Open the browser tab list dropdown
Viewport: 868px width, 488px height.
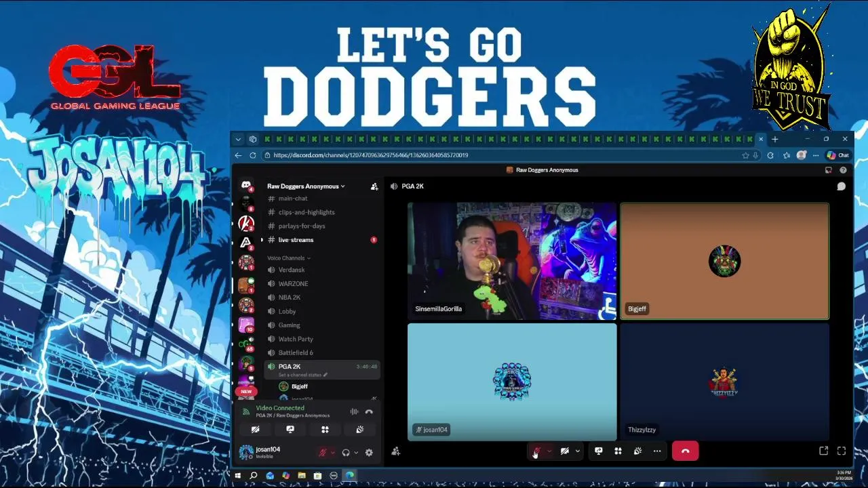tap(238, 139)
